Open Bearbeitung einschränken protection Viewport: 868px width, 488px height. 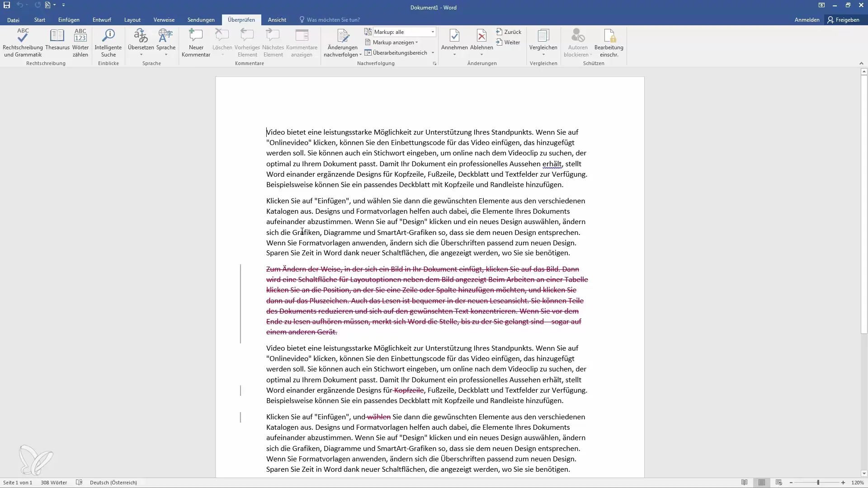click(609, 43)
